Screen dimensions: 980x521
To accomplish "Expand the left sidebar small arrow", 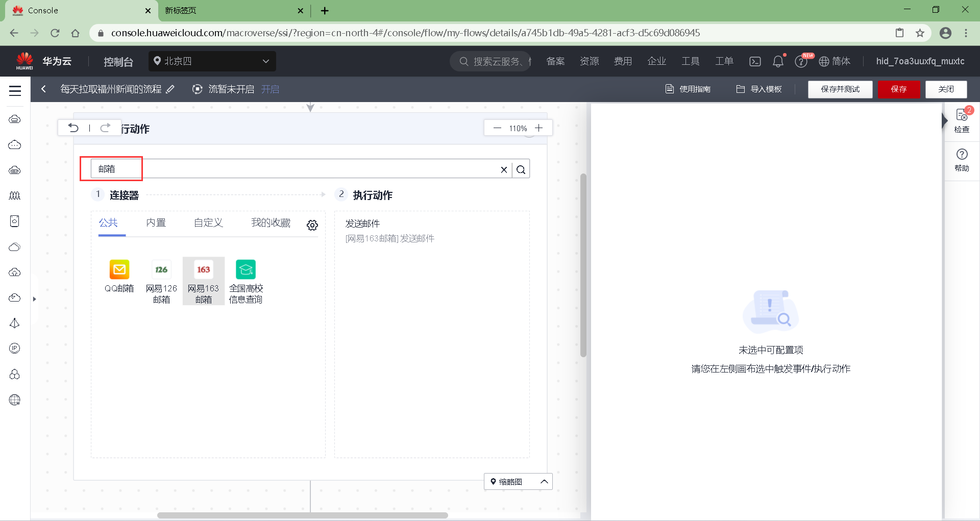I will point(34,299).
